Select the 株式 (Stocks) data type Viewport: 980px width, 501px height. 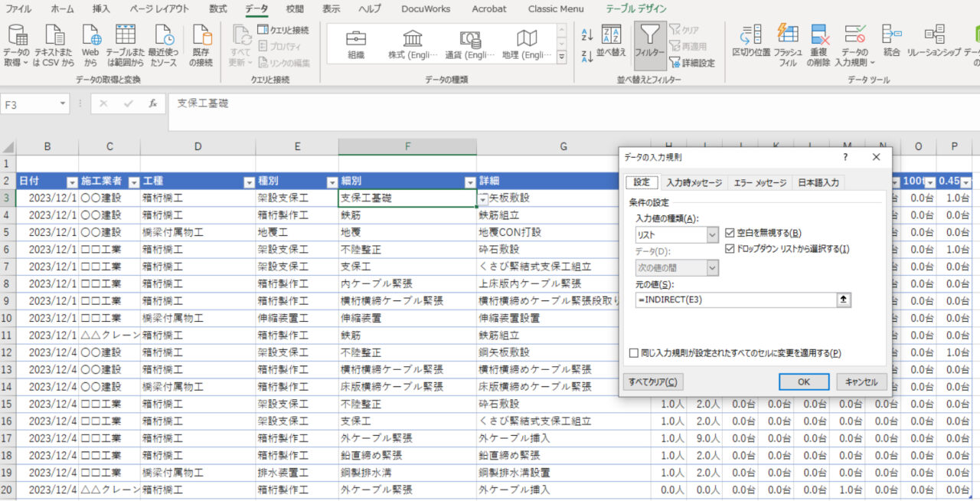click(413, 44)
